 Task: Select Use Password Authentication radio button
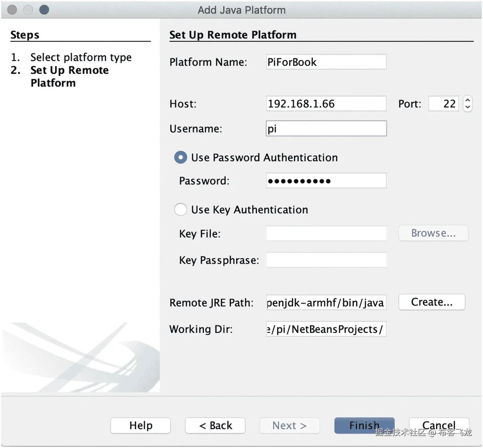(x=180, y=157)
